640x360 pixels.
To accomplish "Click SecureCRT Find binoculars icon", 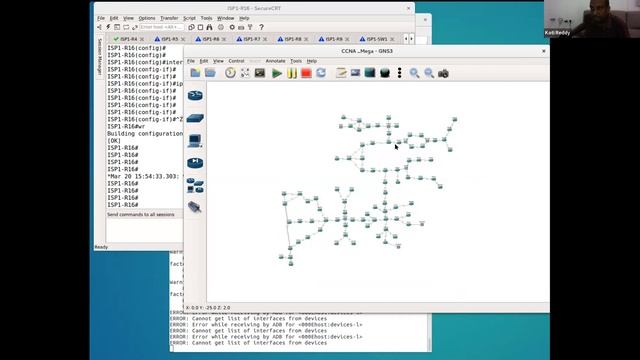I will point(209,27).
